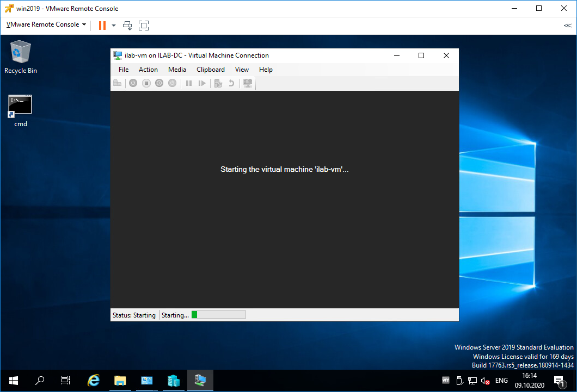The width and height of the screenshot is (577, 392).
Task: Open the Clipboard menu
Action: click(211, 70)
